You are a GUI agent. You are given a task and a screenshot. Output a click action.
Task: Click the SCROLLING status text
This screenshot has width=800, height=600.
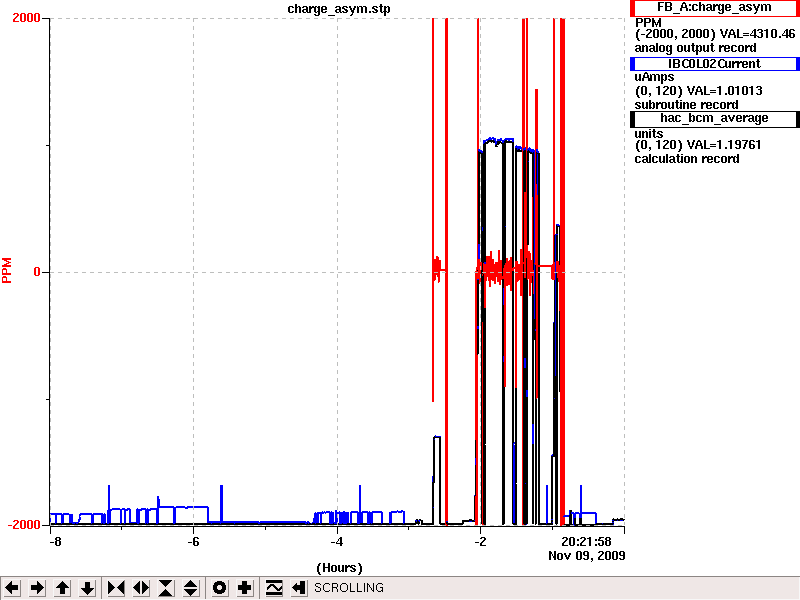point(348,588)
